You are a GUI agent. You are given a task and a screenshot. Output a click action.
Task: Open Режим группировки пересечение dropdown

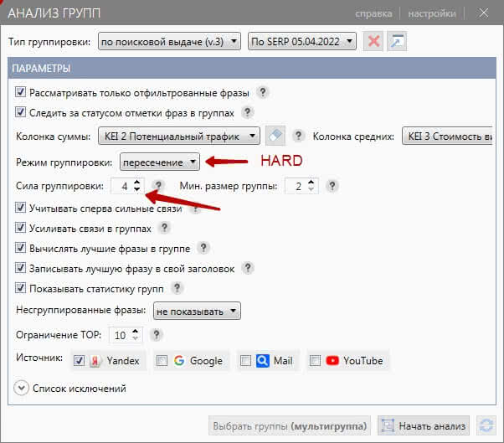click(159, 162)
